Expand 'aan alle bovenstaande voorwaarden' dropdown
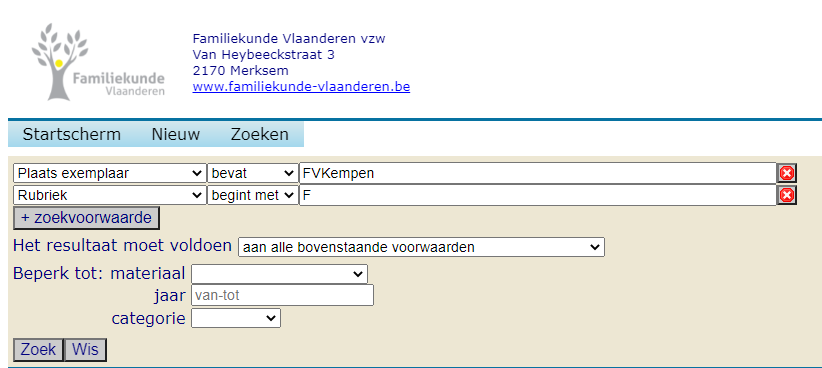822x368 pixels. [x=421, y=247]
